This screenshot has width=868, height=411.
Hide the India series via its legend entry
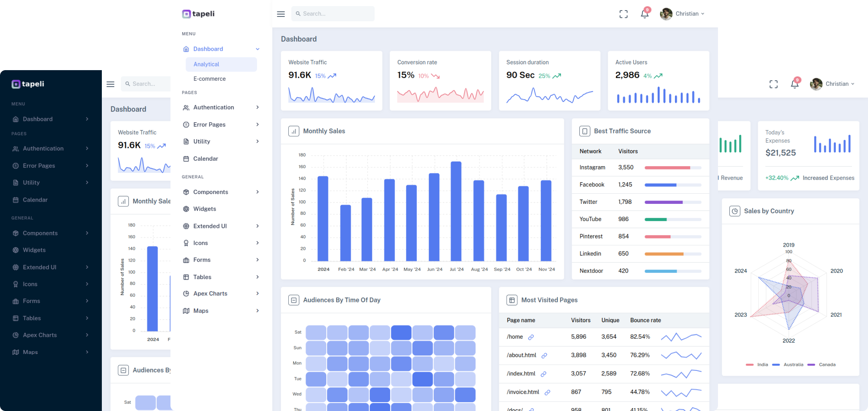pyautogui.click(x=757, y=364)
